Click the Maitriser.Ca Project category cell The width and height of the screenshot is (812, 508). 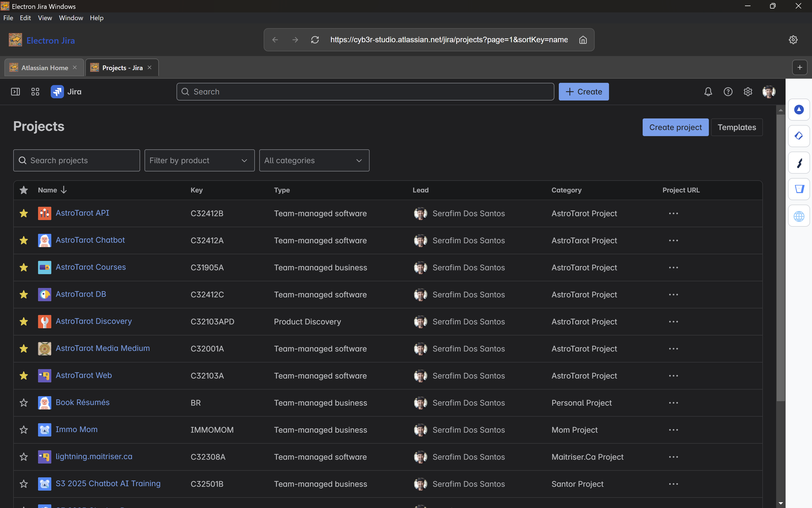pos(587,457)
